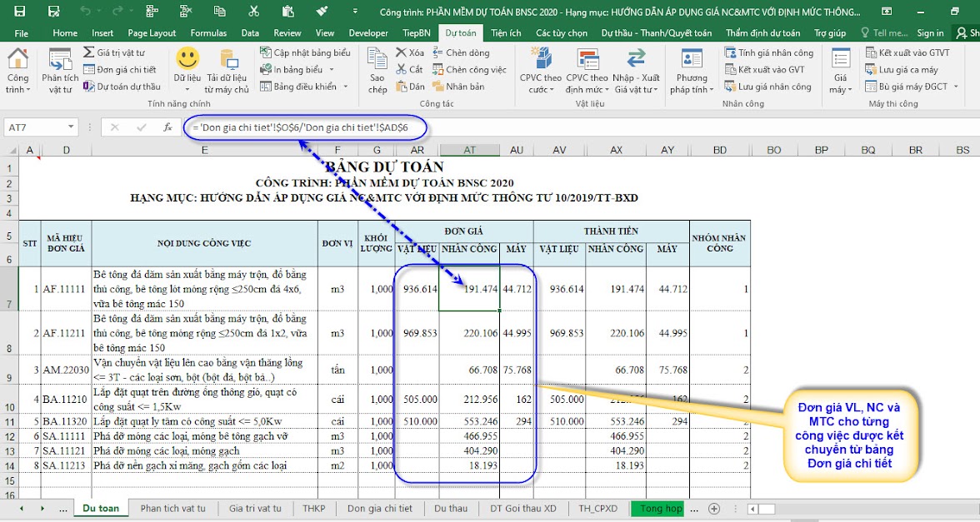
Task: Open the Công trình home icon
Action: (17, 60)
